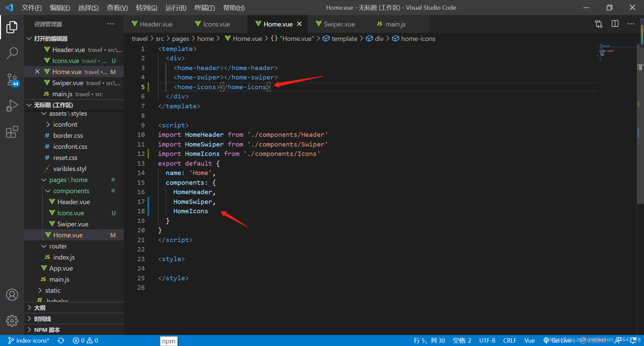
Task: Open the Accounts menu icon
Action: click(x=12, y=295)
